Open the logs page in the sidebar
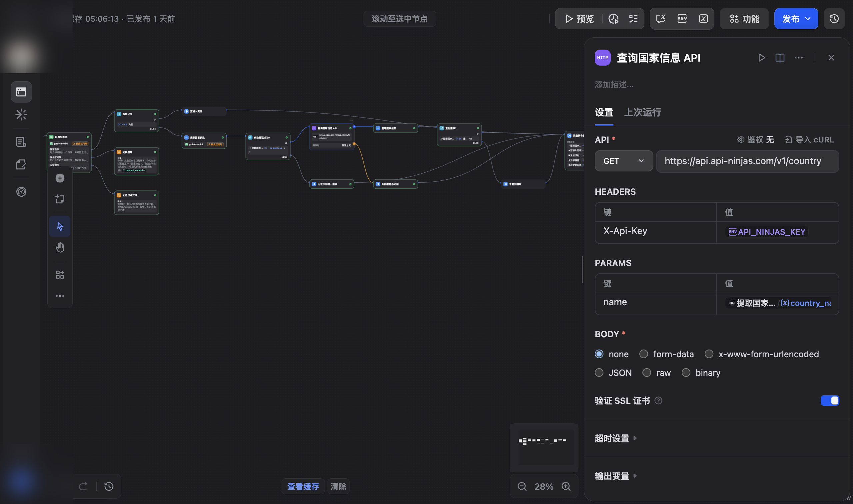This screenshot has height=504, width=853. point(21,141)
